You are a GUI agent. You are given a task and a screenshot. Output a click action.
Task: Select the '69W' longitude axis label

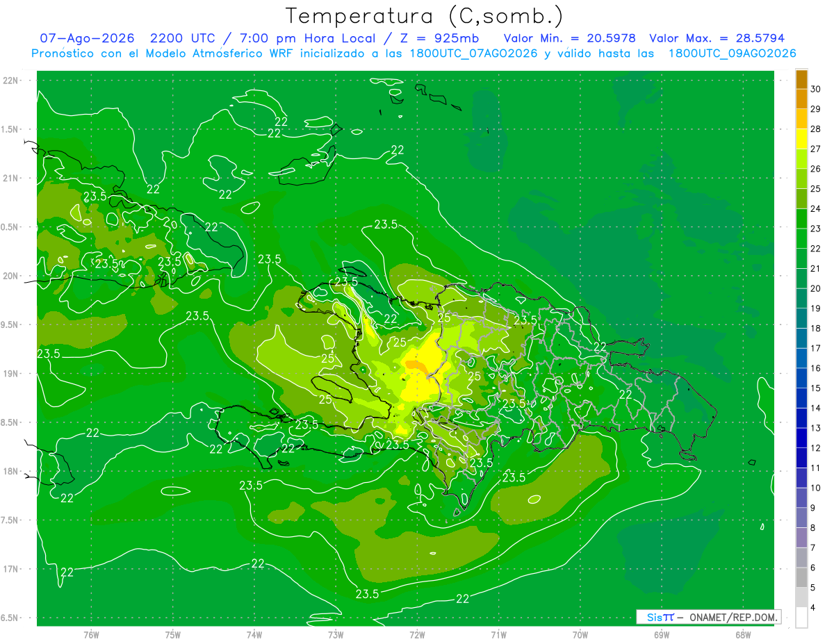(661, 634)
